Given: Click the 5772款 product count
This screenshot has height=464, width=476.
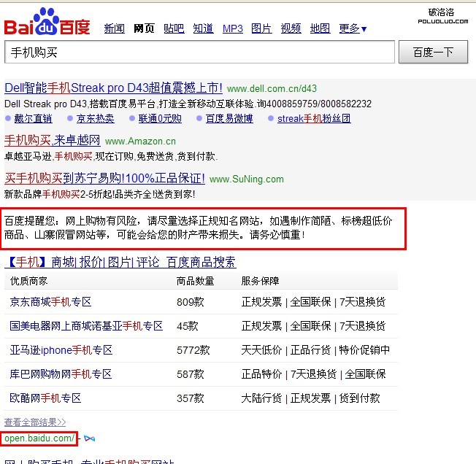Looking at the screenshot, I should 193,350.
